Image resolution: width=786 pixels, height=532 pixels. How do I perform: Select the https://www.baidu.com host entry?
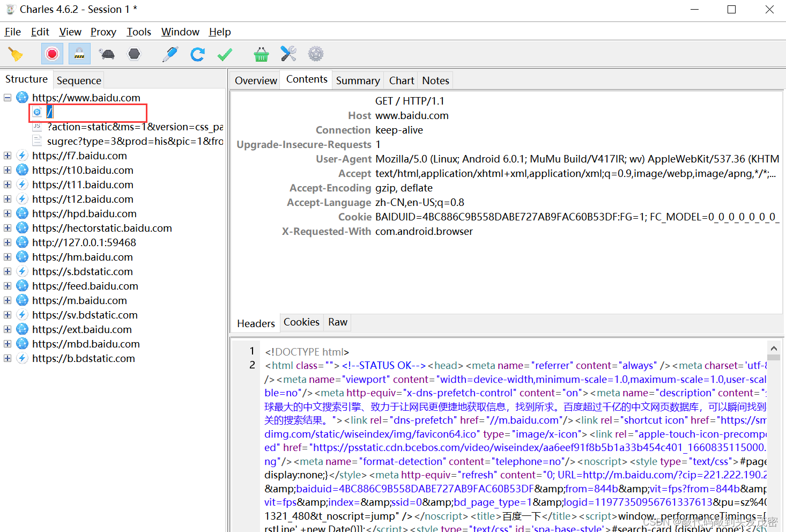(86, 98)
